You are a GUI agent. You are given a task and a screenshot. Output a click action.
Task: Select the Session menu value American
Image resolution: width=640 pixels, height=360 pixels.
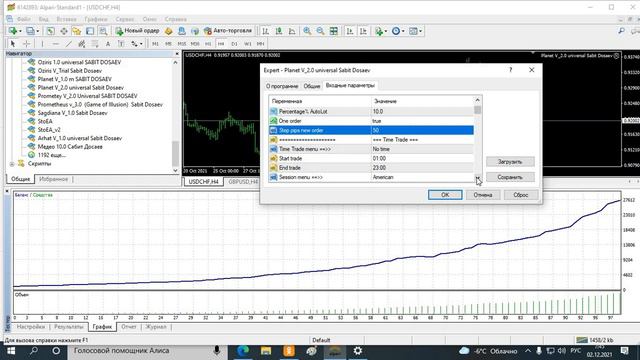pyautogui.click(x=422, y=177)
